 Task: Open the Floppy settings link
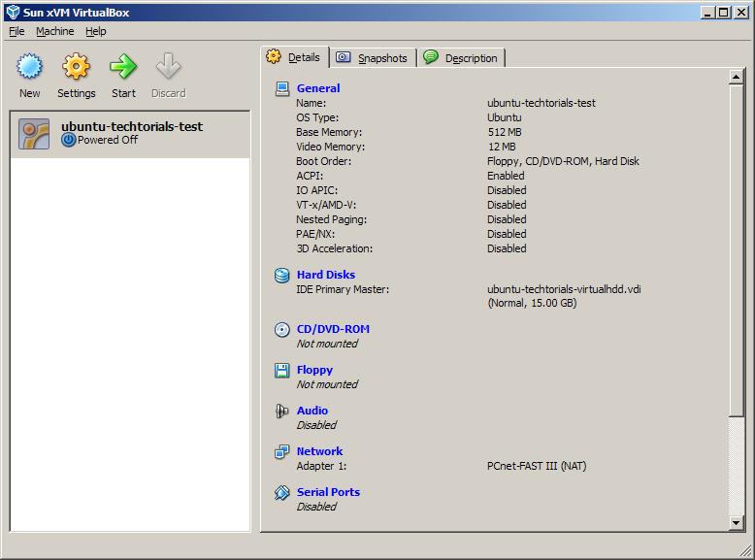(314, 371)
